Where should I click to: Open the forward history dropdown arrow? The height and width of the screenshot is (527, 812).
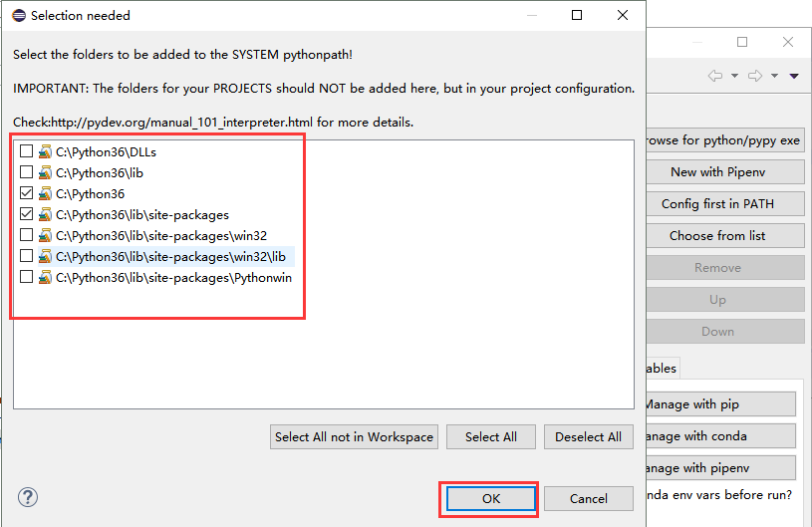(x=774, y=76)
